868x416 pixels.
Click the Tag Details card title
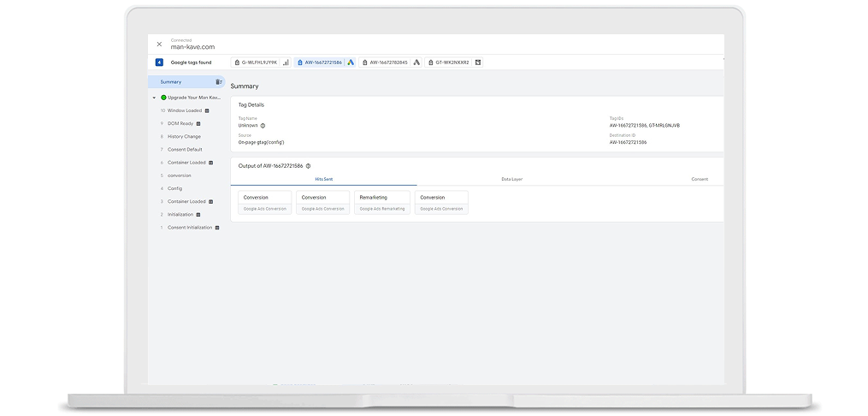(x=251, y=104)
